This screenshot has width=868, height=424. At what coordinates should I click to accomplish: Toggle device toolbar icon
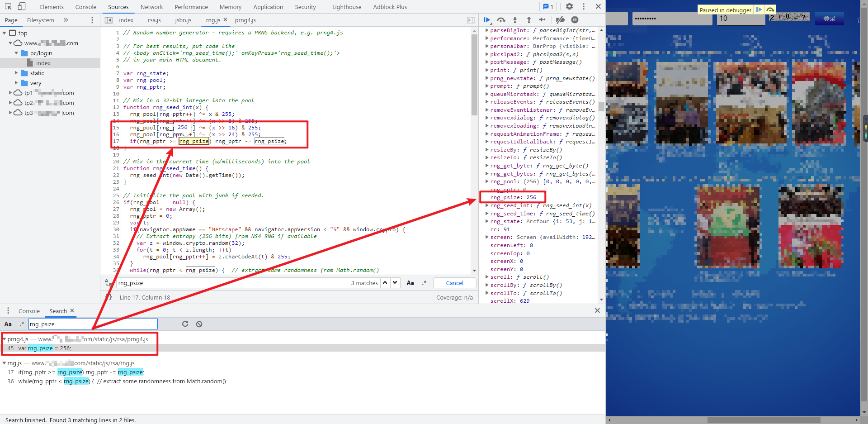coord(22,6)
